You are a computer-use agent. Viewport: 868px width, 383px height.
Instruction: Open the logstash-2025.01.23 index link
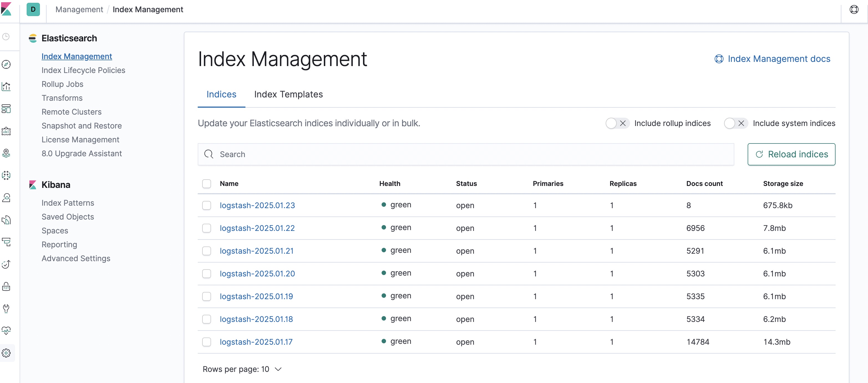click(257, 205)
